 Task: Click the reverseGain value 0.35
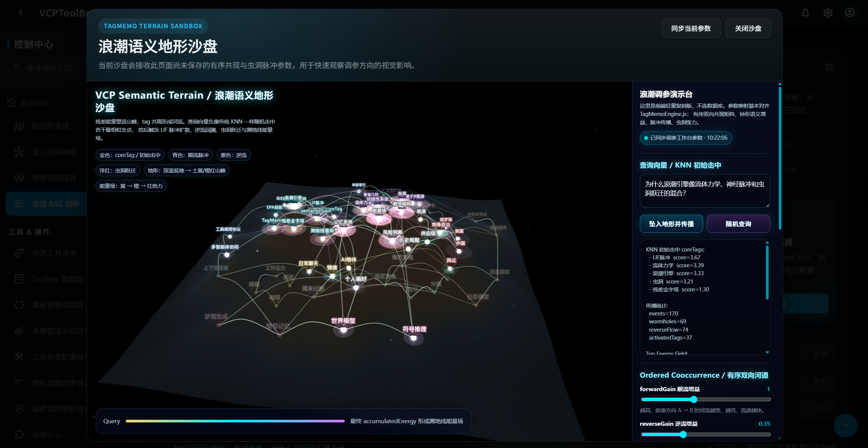[764, 424]
